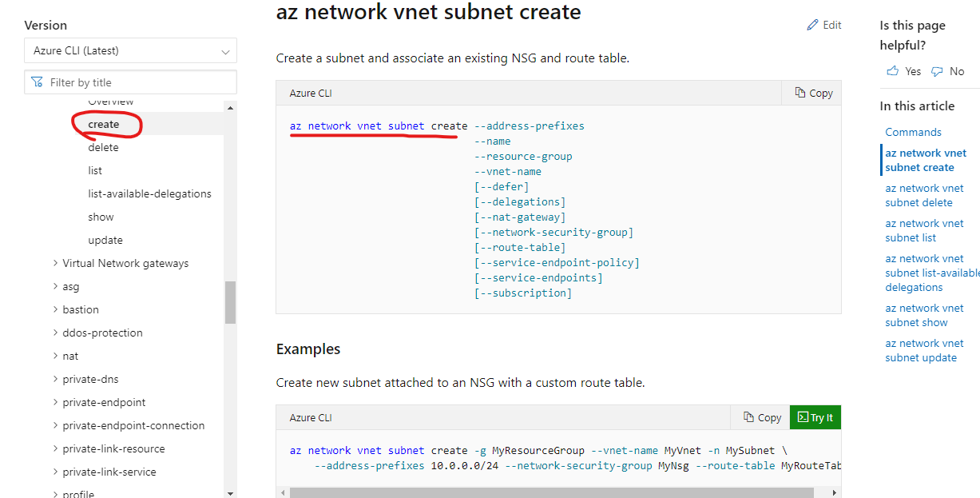Type in the Filter by title field
Screen dimensions: 980x498
coord(130,82)
